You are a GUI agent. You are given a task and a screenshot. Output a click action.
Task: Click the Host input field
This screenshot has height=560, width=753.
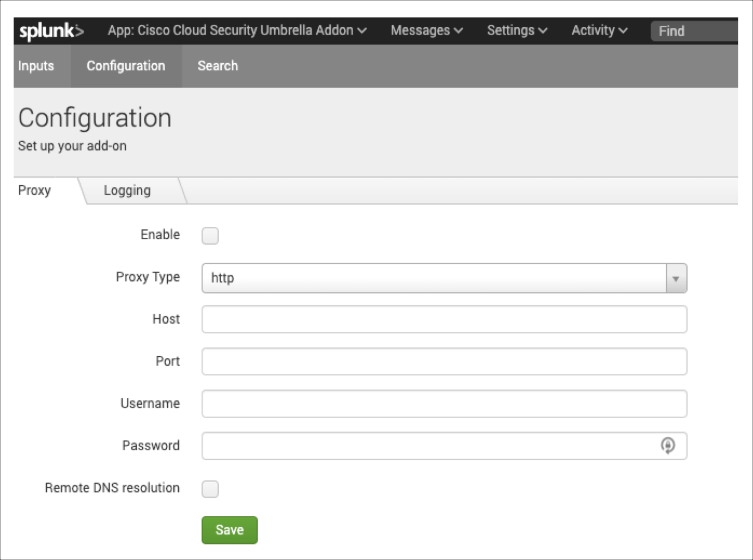pyautogui.click(x=444, y=319)
